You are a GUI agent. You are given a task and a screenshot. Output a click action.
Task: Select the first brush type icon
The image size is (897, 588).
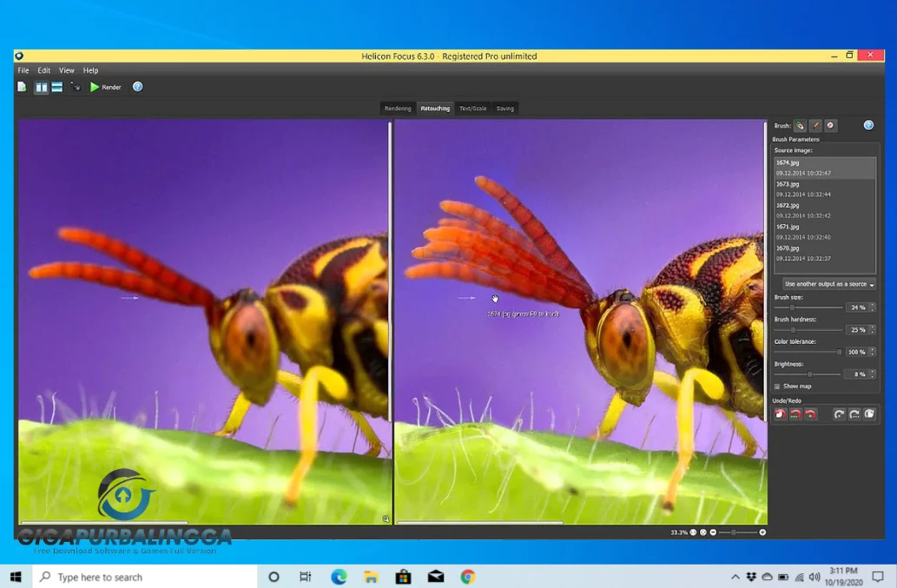(x=801, y=126)
